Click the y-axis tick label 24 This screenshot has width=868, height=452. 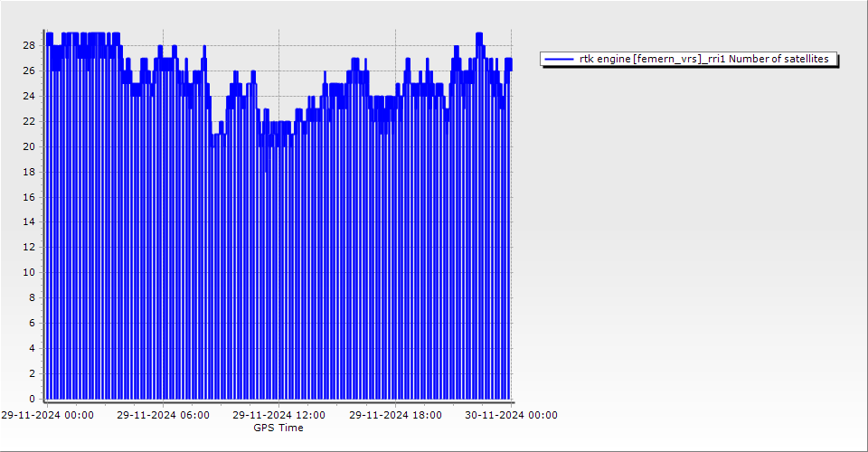coord(29,96)
